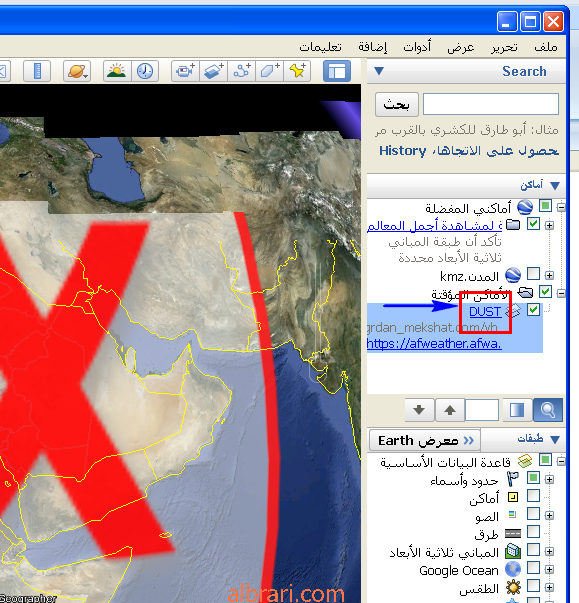The height and width of the screenshot is (603, 579).
Task: Enable the المدن.kmz checkbox
Action: click(533, 274)
